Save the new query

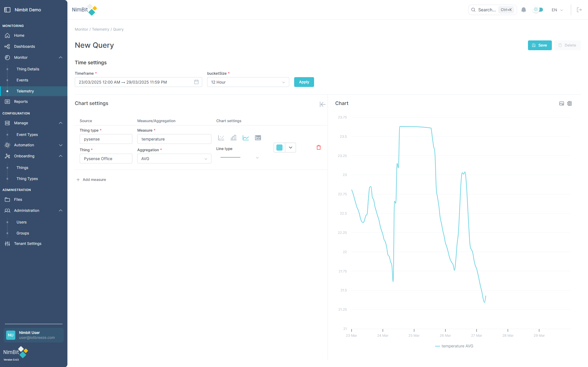[x=540, y=45]
